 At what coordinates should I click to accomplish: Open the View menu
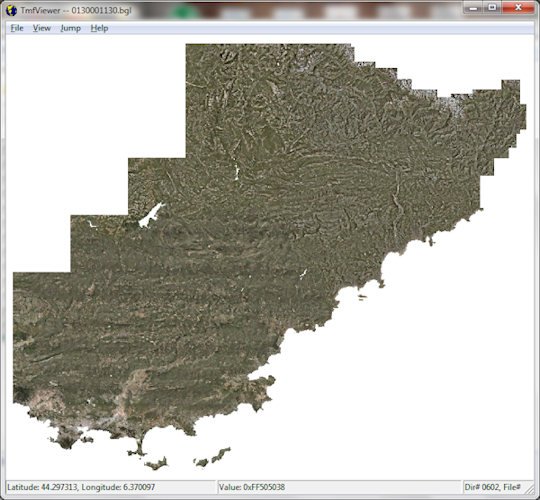click(42, 28)
